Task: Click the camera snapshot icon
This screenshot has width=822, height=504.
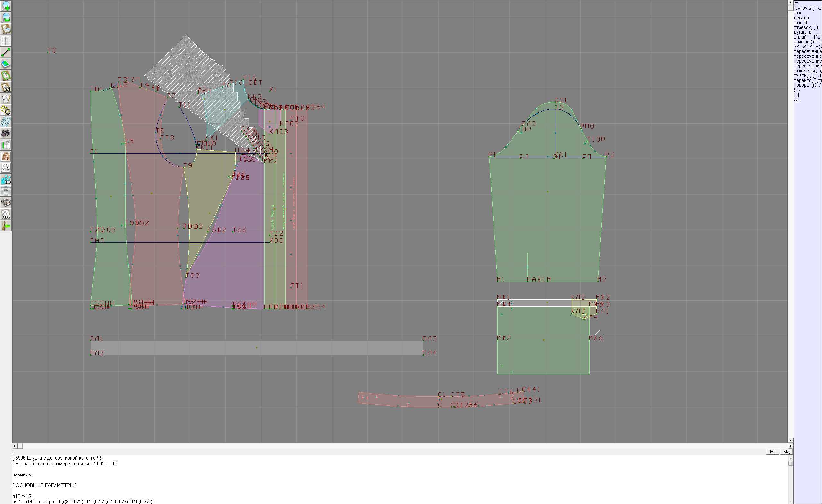Action: pyautogui.click(x=6, y=134)
